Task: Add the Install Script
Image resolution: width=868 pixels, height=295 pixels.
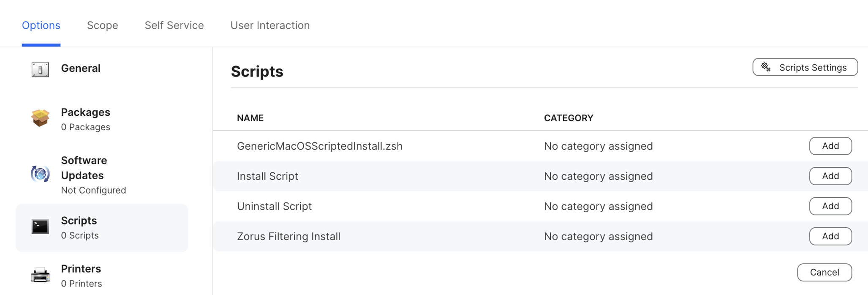Action: [830, 176]
